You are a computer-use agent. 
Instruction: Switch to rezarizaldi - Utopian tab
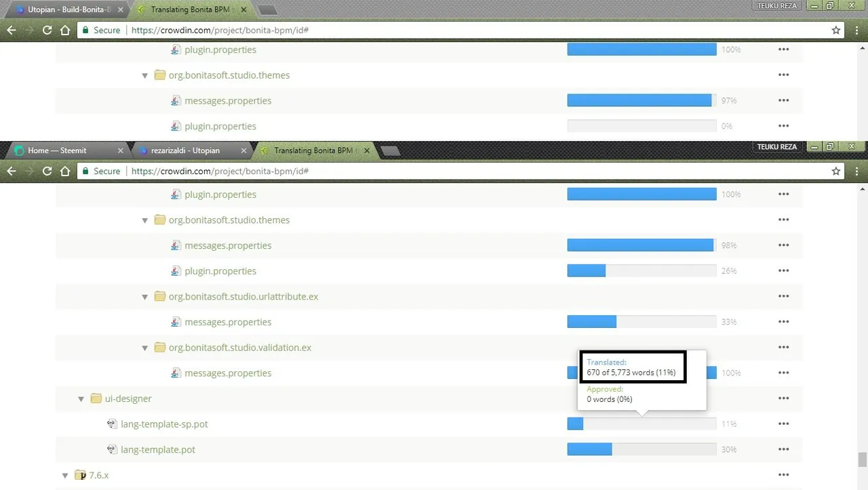pos(190,150)
